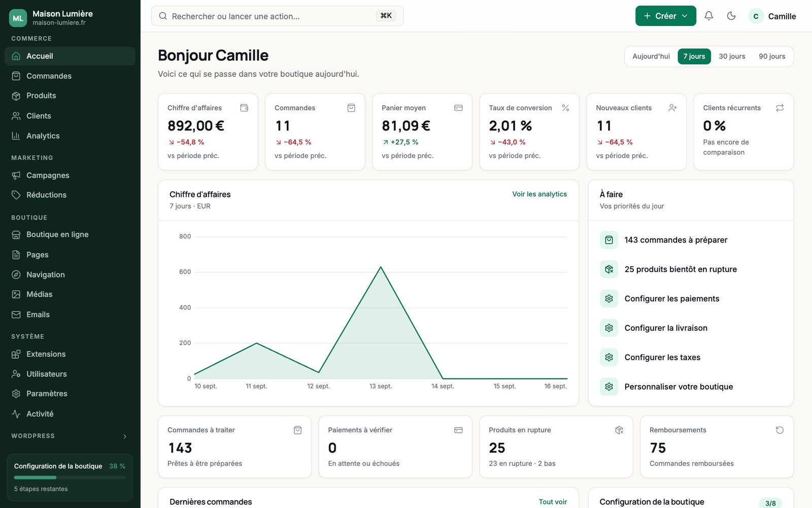Open the 143 commandes à préparer task
Image resolution: width=812 pixels, height=508 pixels.
691,240
